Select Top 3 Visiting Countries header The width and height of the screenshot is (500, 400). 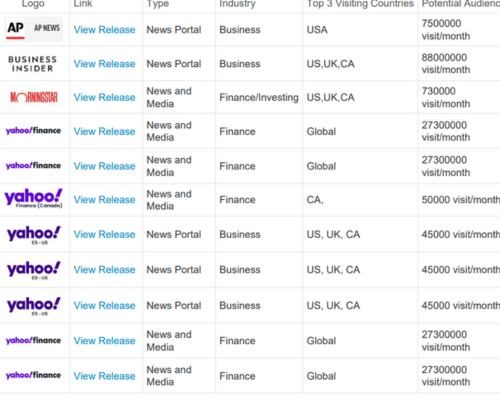click(360, 4)
